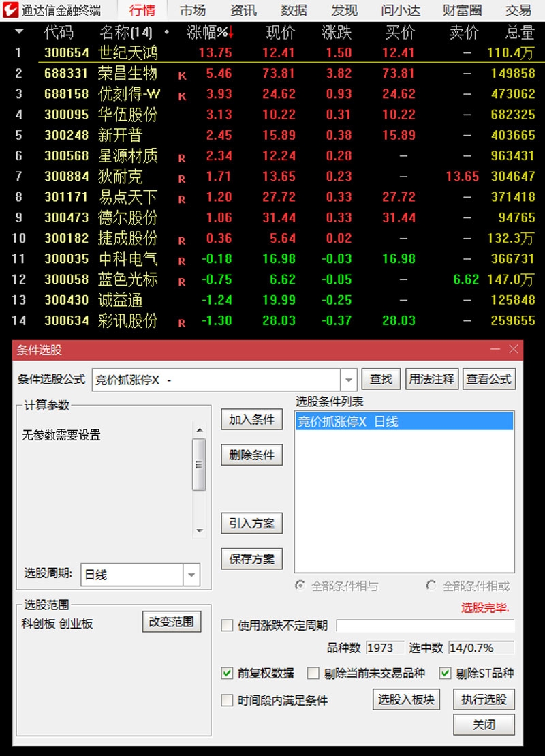The height and width of the screenshot is (756, 545).
Task: Click the R marker on 彩讯股份 row
Action: (x=182, y=323)
